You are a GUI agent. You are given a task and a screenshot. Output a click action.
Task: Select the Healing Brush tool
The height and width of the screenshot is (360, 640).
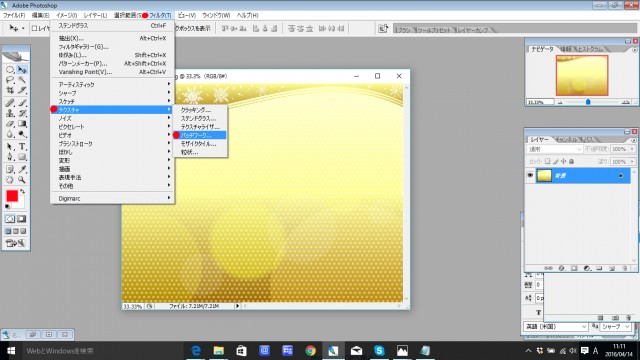pos(10,103)
